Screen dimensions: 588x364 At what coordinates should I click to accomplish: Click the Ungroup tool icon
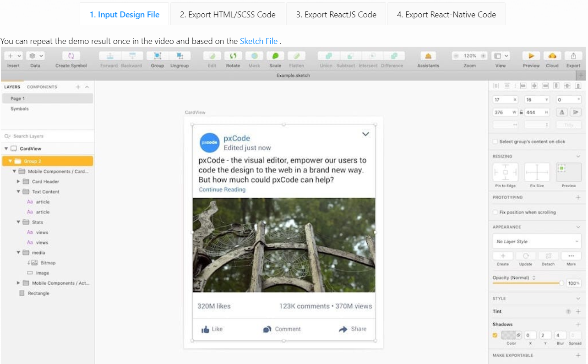pyautogui.click(x=180, y=56)
